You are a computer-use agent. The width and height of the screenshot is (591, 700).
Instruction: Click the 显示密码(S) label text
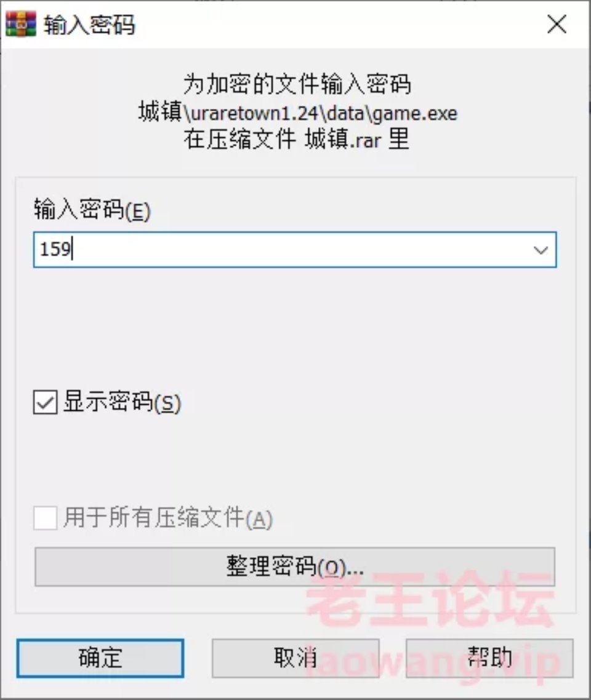[x=122, y=402]
